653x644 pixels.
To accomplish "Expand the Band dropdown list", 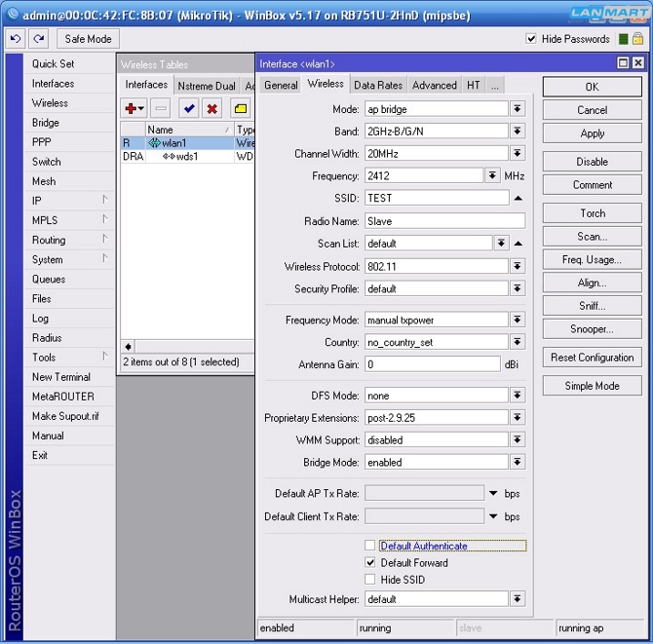I will pos(517,132).
